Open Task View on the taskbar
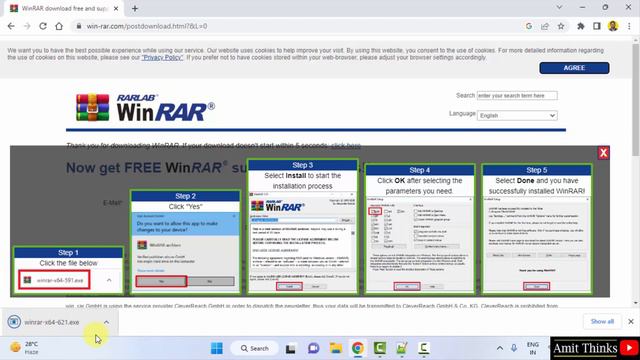 click(291, 348)
